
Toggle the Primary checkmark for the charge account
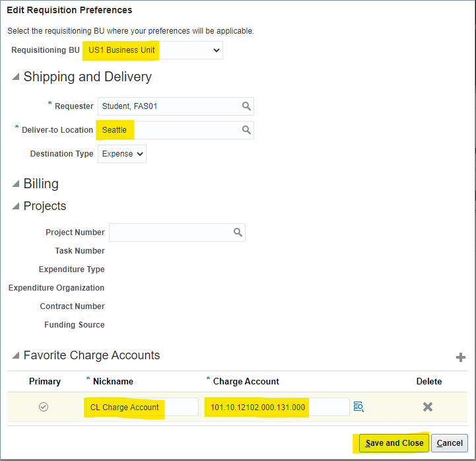(x=44, y=407)
